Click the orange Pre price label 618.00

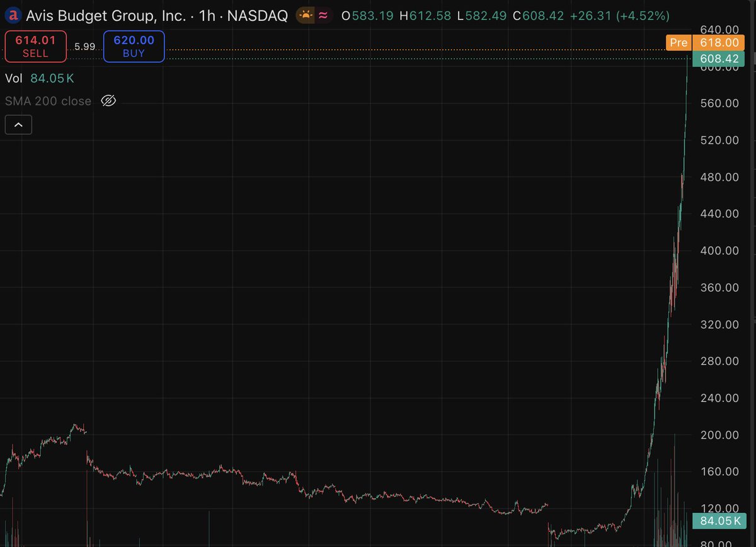pyautogui.click(x=705, y=42)
